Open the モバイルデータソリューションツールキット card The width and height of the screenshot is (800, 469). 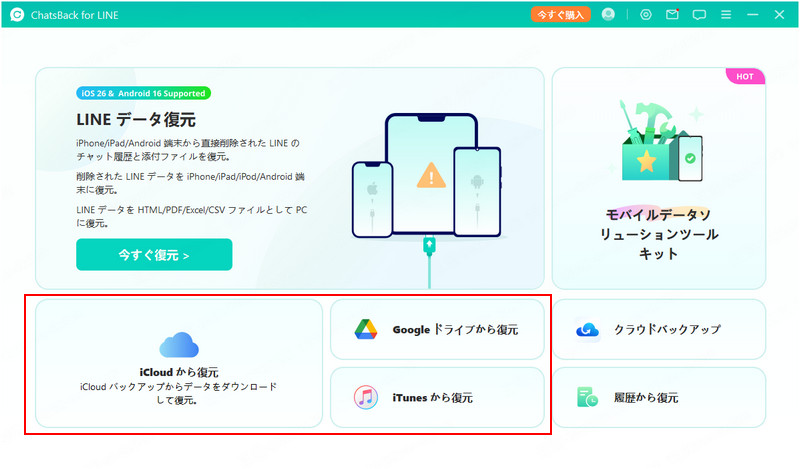tap(659, 178)
